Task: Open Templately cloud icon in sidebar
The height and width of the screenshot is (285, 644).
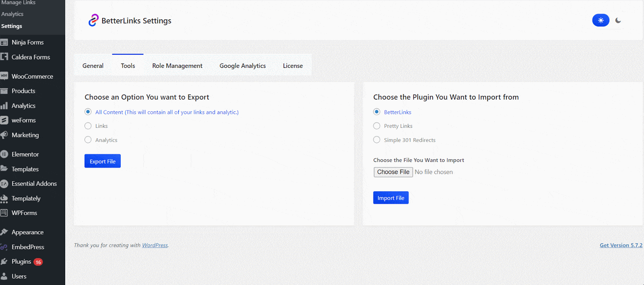Action: [4, 199]
